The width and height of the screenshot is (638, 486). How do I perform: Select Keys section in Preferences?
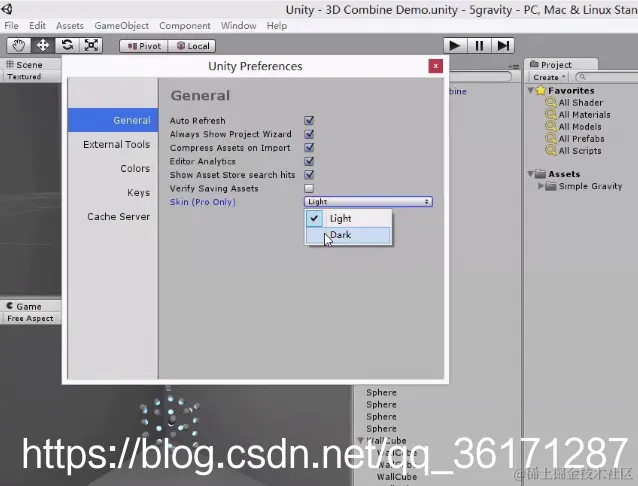click(113, 192)
